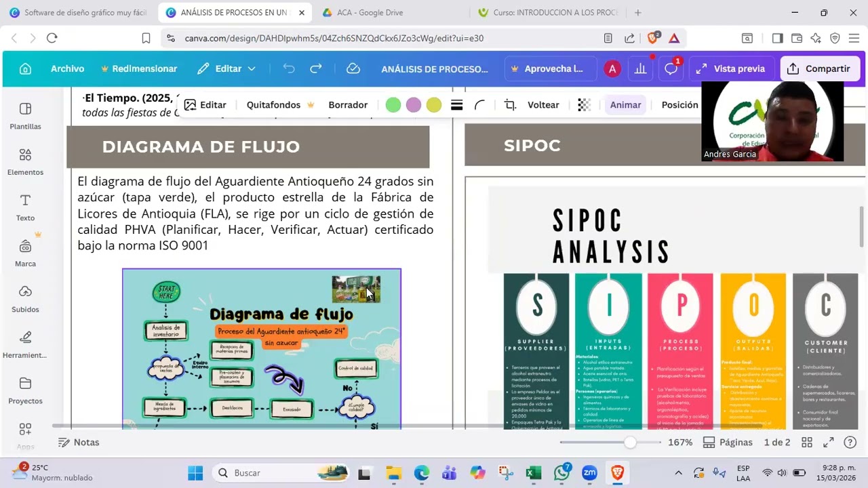Open the Redimensionar option
This screenshot has height=488, width=868.
point(139,68)
